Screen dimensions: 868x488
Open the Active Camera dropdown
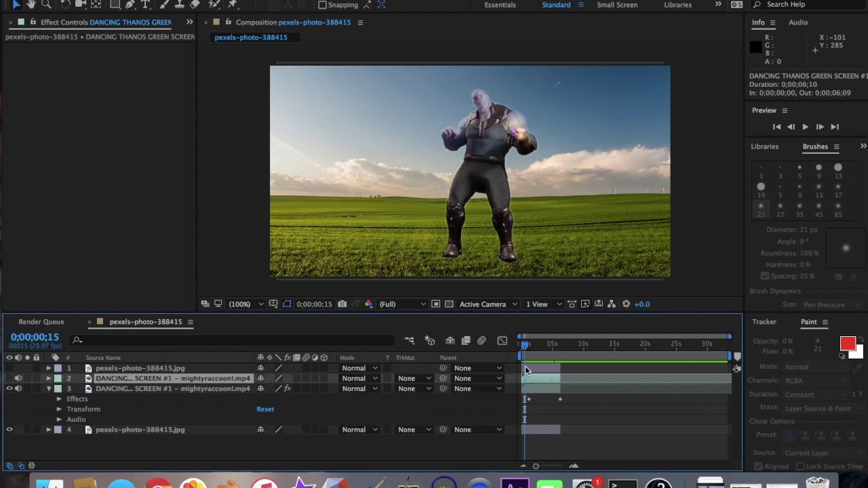pos(488,304)
